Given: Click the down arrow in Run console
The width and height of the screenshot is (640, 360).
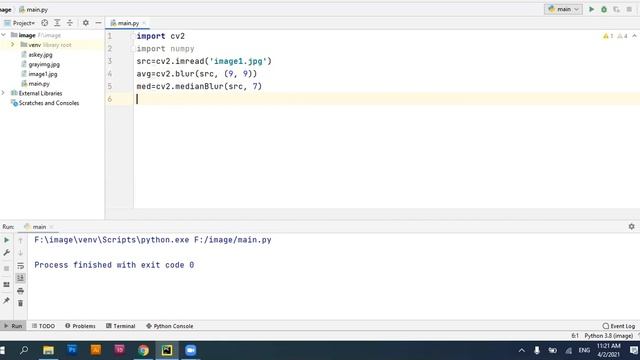Looking at the screenshot, I should (x=20, y=253).
